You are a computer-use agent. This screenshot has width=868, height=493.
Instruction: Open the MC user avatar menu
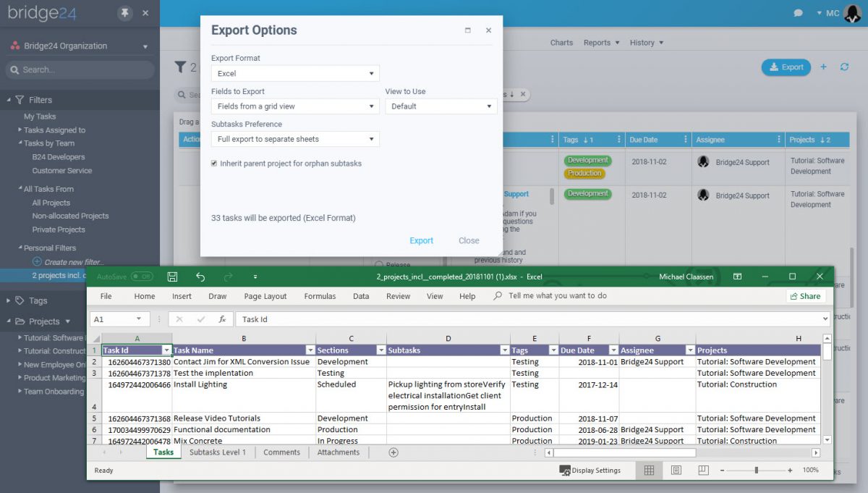pos(852,13)
